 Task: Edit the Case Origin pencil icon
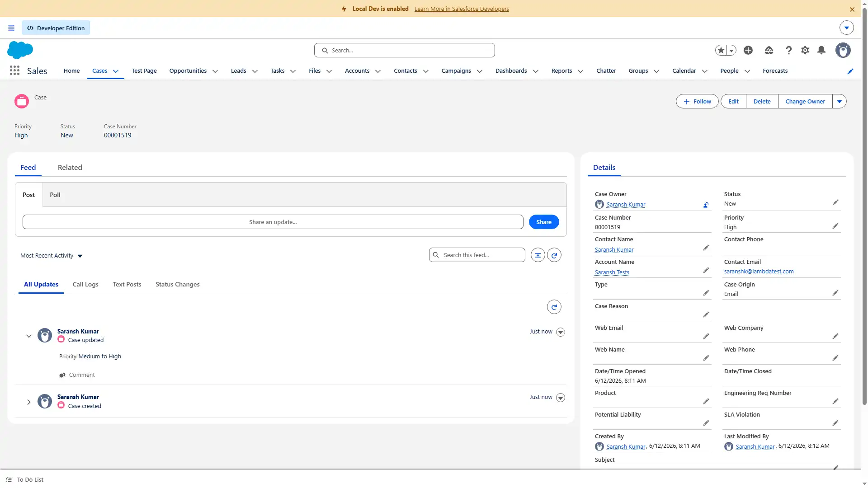[835, 293]
